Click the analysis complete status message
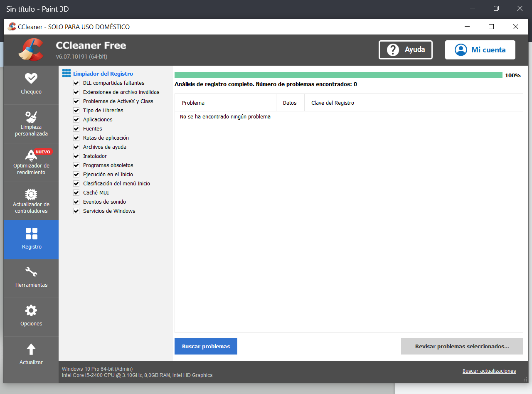Image resolution: width=532 pixels, height=394 pixels. coord(266,84)
